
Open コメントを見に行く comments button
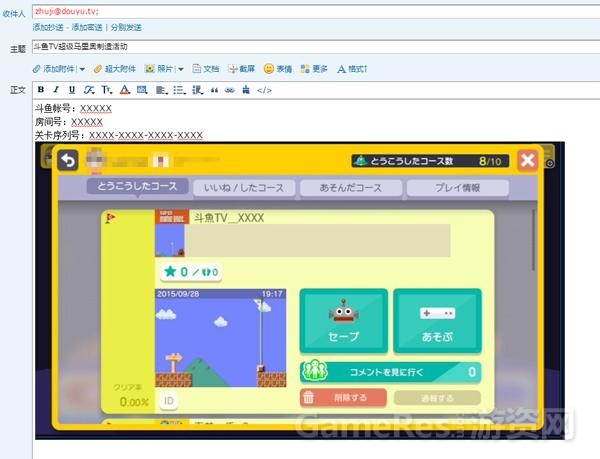391,372
